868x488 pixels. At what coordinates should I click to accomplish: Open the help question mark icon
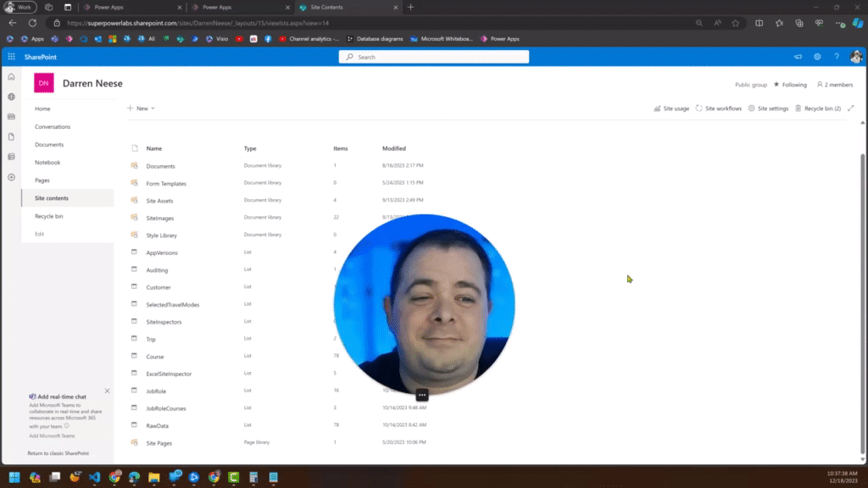[x=837, y=57]
